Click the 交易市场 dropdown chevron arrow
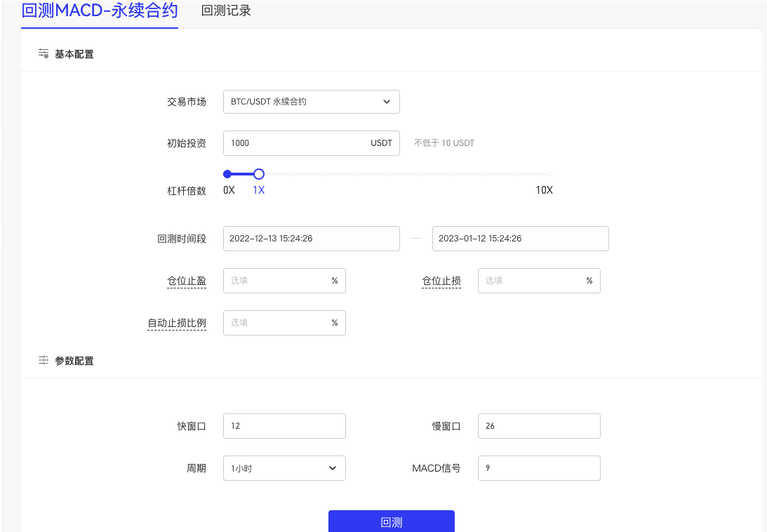Image resolution: width=767 pixels, height=532 pixels. tap(387, 102)
